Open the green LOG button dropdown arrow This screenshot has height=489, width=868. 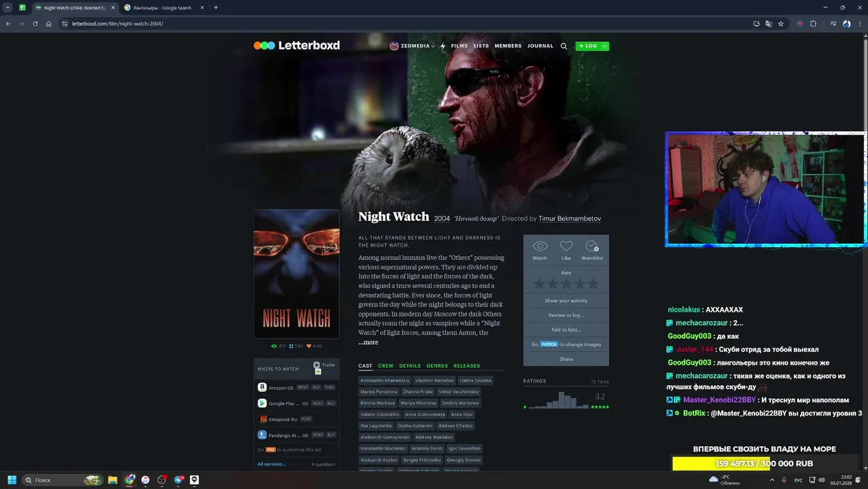click(x=605, y=46)
